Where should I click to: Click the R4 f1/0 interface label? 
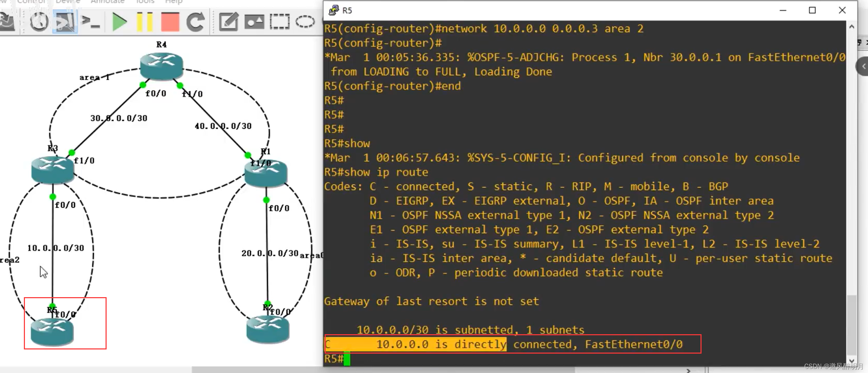click(x=192, y=94)
